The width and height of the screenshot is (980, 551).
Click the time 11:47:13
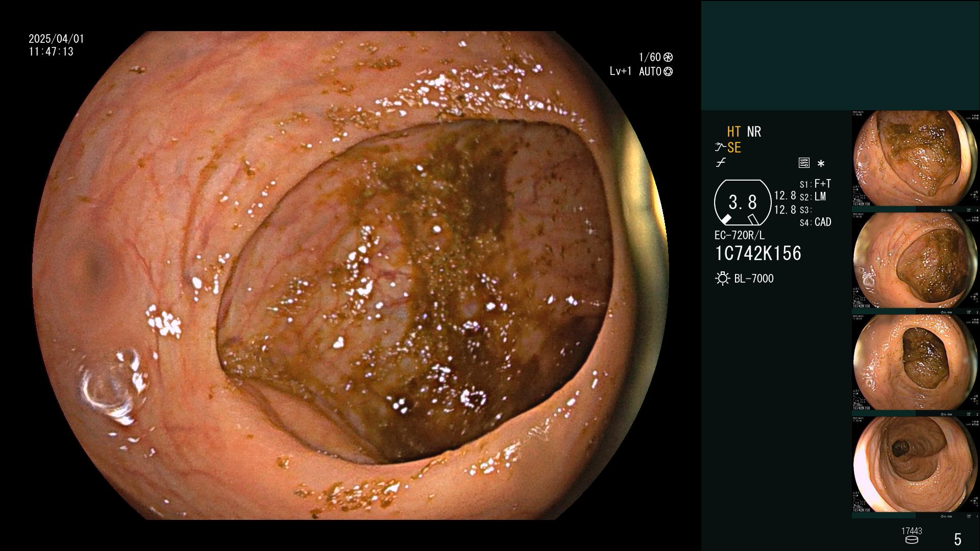pos(51,52)
